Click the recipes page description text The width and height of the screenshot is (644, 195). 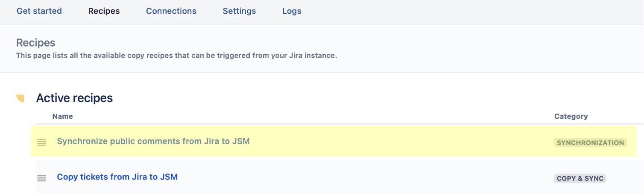pyautogui.click(x=176, y=56)
